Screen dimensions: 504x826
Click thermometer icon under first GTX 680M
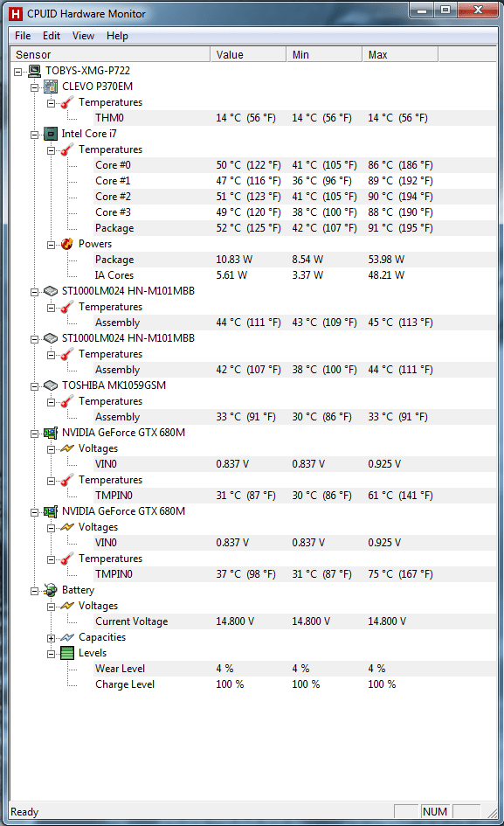[67, 480]
